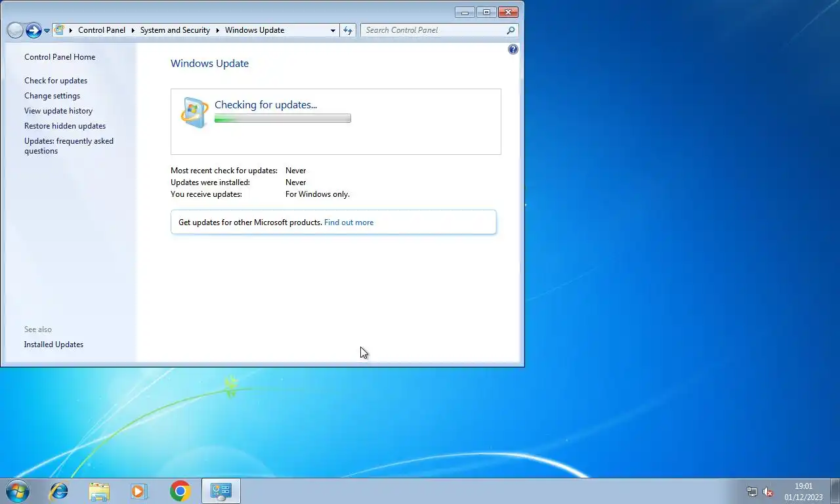This screenshot has height=504, width=840.
Task: Open View update history link
Action: [58, 111]
